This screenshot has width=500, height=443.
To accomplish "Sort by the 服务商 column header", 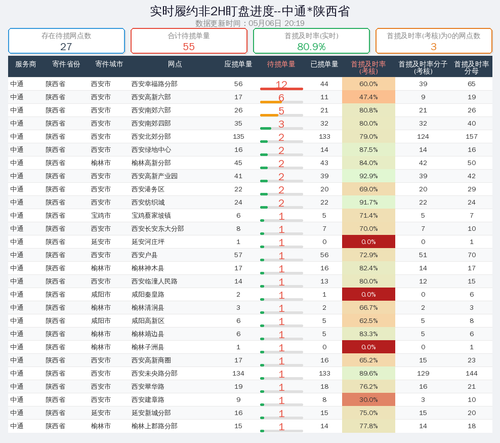I will point(25,64).
